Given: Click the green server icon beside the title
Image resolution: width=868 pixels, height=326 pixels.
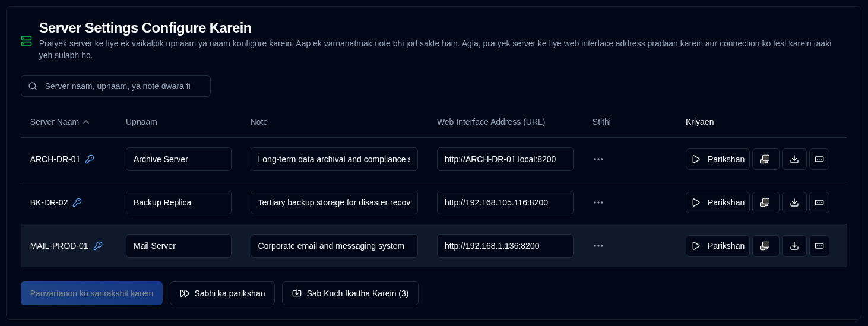Looking at the screenshot, I should point(26,41).
